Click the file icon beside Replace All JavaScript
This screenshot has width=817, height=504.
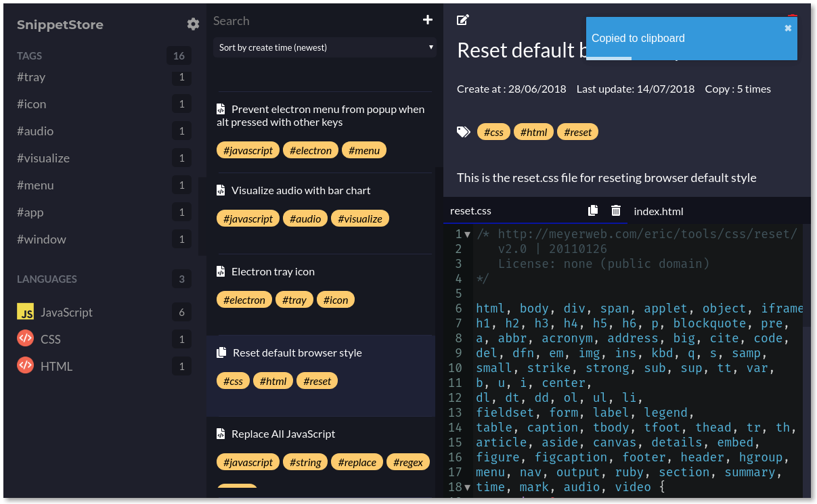pos(221,434)
